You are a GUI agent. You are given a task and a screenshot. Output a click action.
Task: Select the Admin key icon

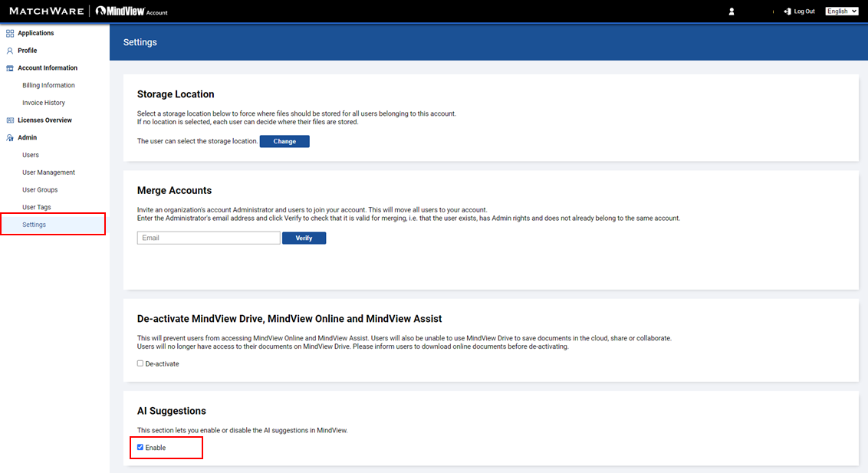tap(8, 137)
